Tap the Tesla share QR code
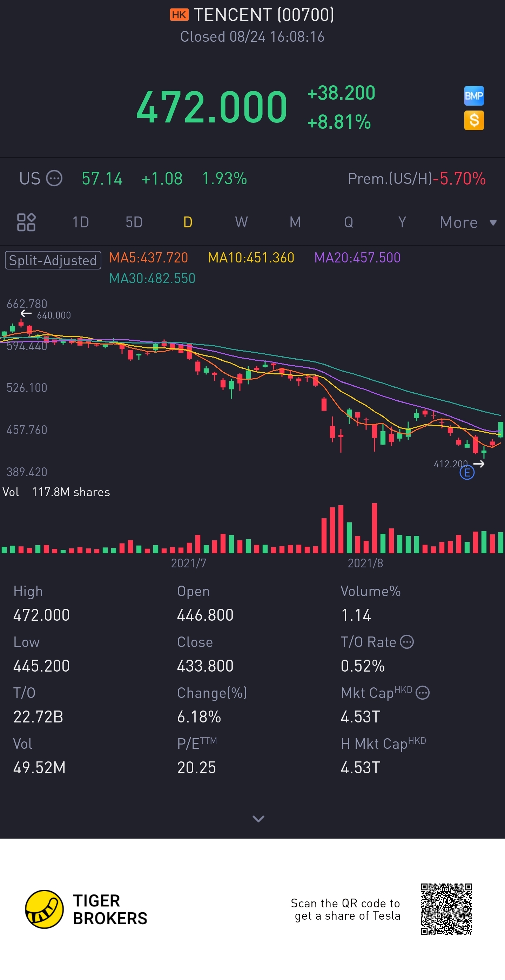The width and height of the screenshot is (505, 980). pos(446,909)
